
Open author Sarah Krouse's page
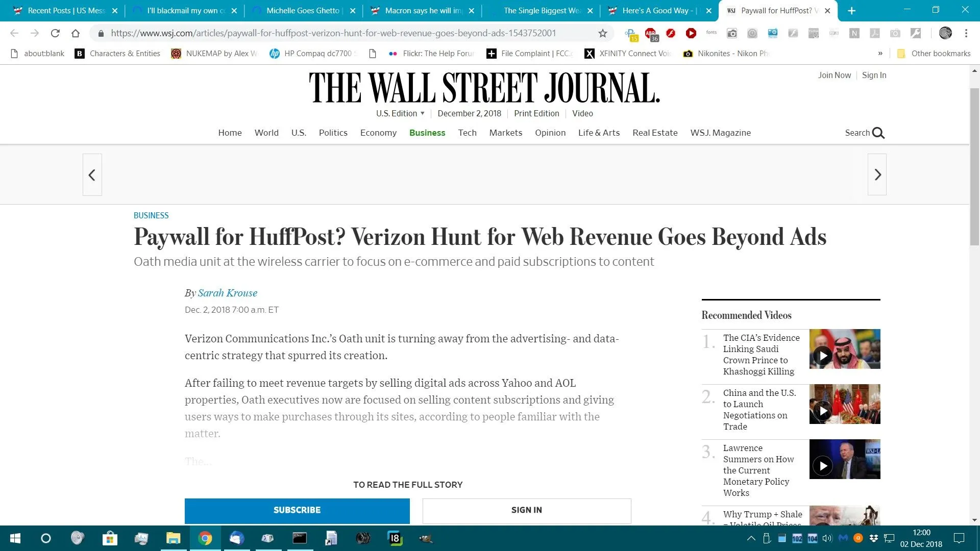[x=227, y=293]
